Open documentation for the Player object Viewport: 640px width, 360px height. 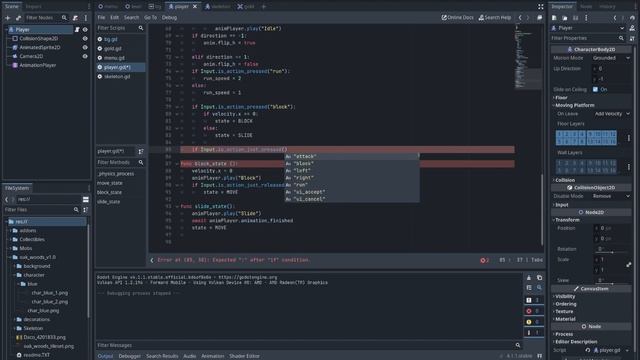632,28
